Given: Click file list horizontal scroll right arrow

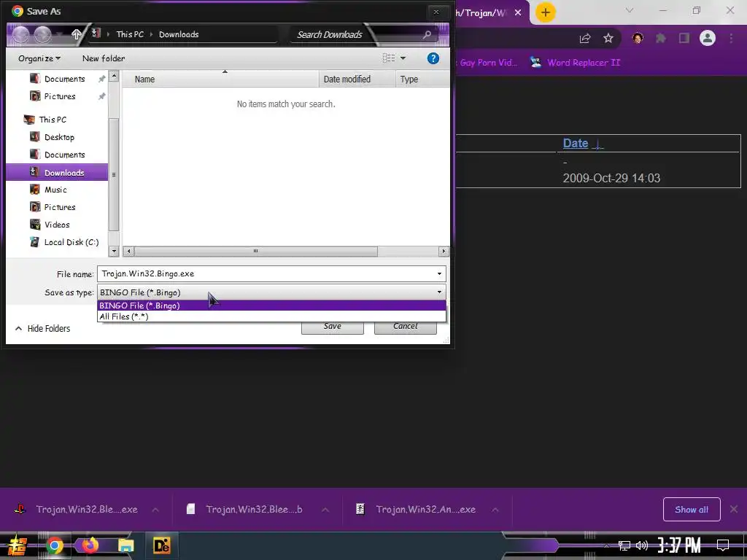Looking at the screenshot, I should click(x=444, y=251).
